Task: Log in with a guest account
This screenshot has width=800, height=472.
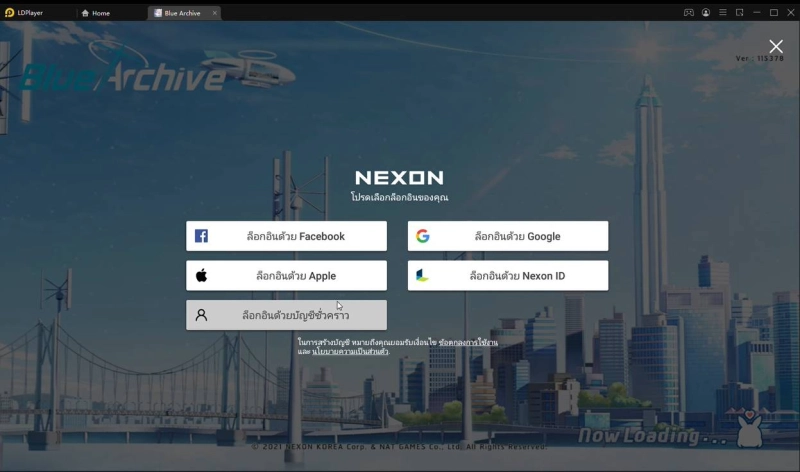Action: click(x=286, y=315)
